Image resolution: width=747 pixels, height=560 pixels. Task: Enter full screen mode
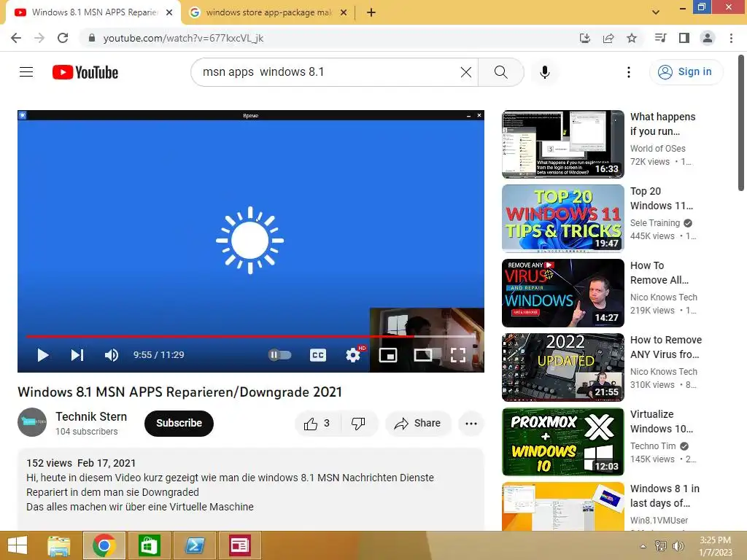point(458,355)
